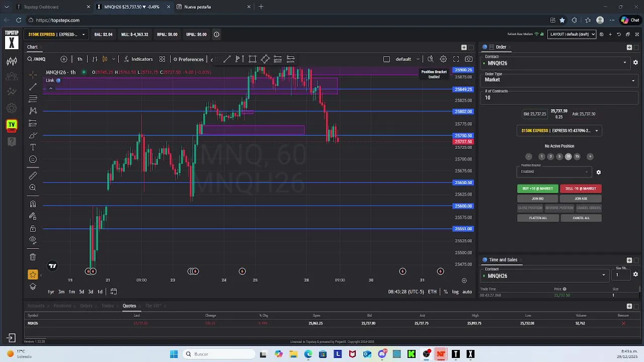Open the 1h interval selector
644x362 pixels.
coord(79,59)
